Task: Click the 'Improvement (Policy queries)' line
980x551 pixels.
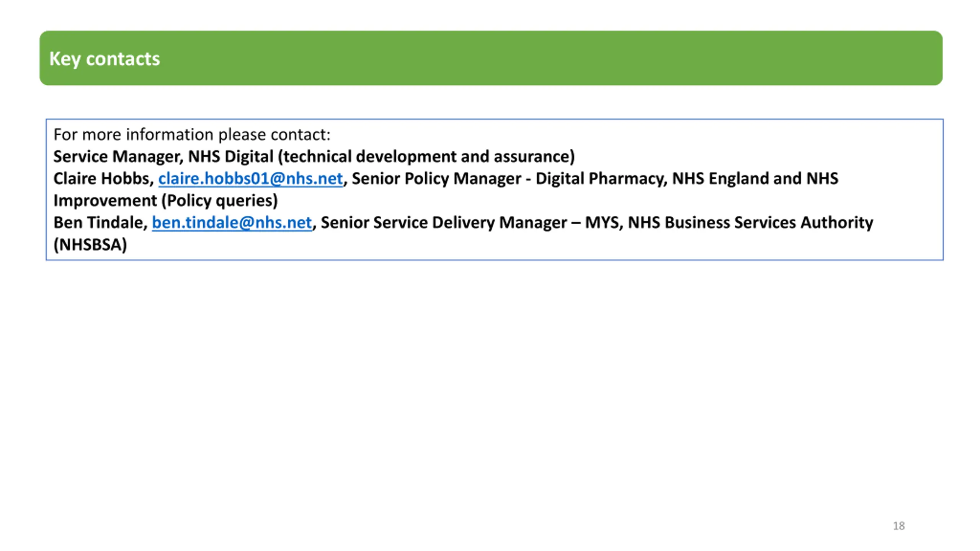Action: pos(165,201)
